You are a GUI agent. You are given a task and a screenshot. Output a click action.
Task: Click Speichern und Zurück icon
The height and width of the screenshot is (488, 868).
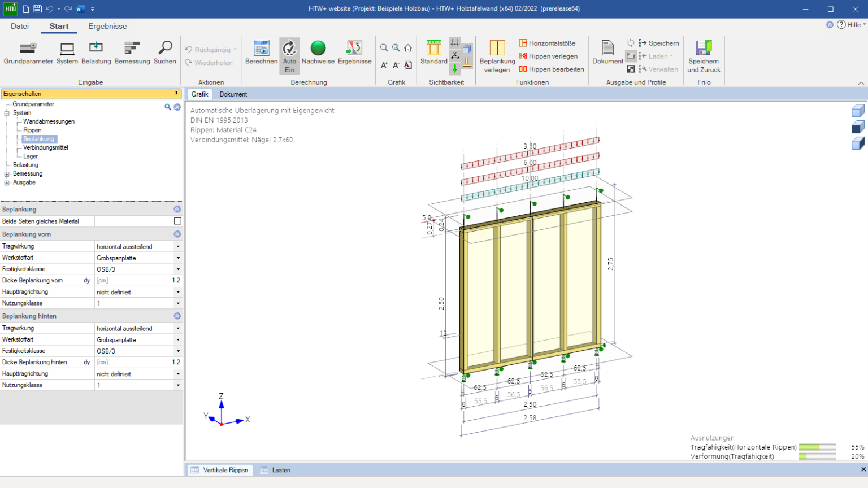coord(704,56)
